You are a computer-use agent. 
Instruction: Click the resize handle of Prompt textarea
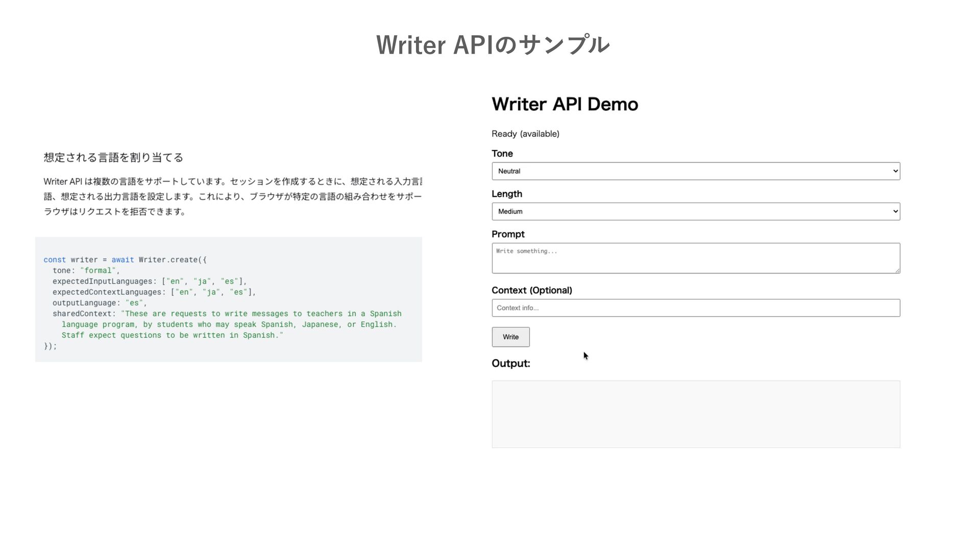(897, 270)
